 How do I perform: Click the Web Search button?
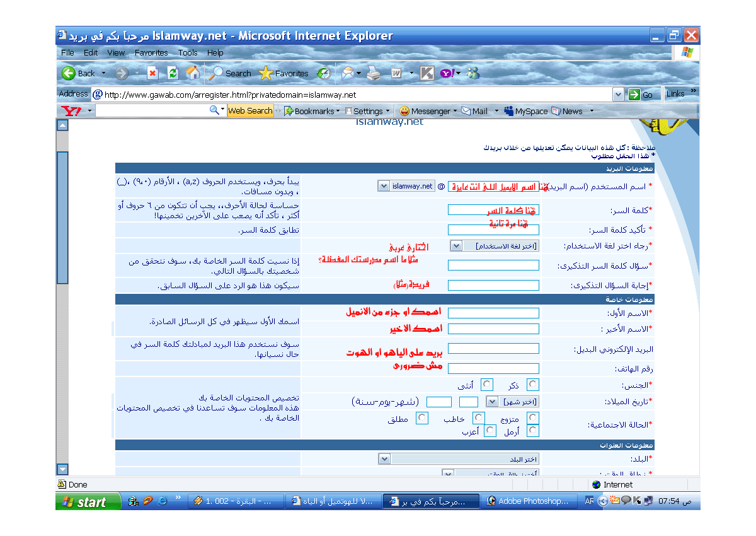[250, 110]
